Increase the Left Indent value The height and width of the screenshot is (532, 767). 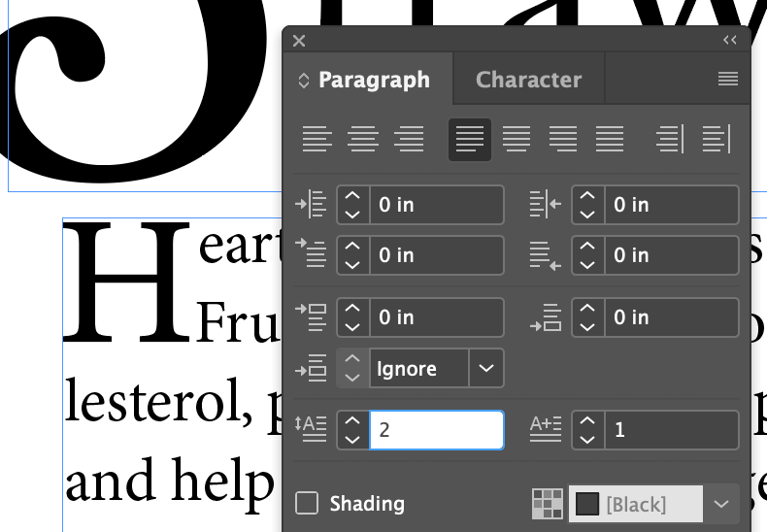[352, 196]
